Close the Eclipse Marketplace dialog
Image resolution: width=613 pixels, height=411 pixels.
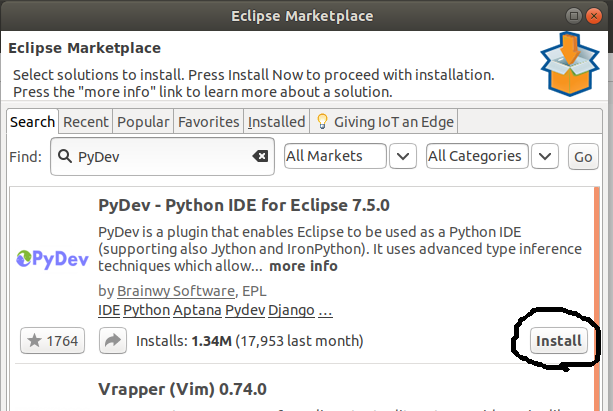594,16
